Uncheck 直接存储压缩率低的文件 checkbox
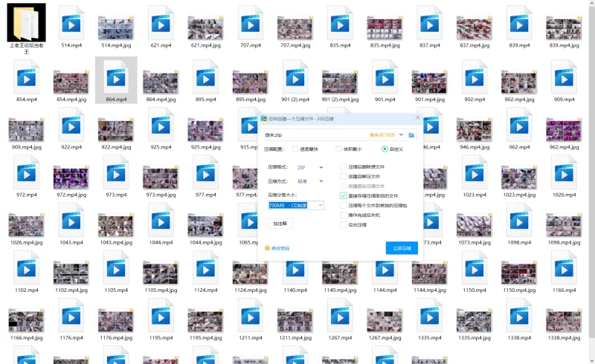The image size is (595, 364). pos(344,195)
